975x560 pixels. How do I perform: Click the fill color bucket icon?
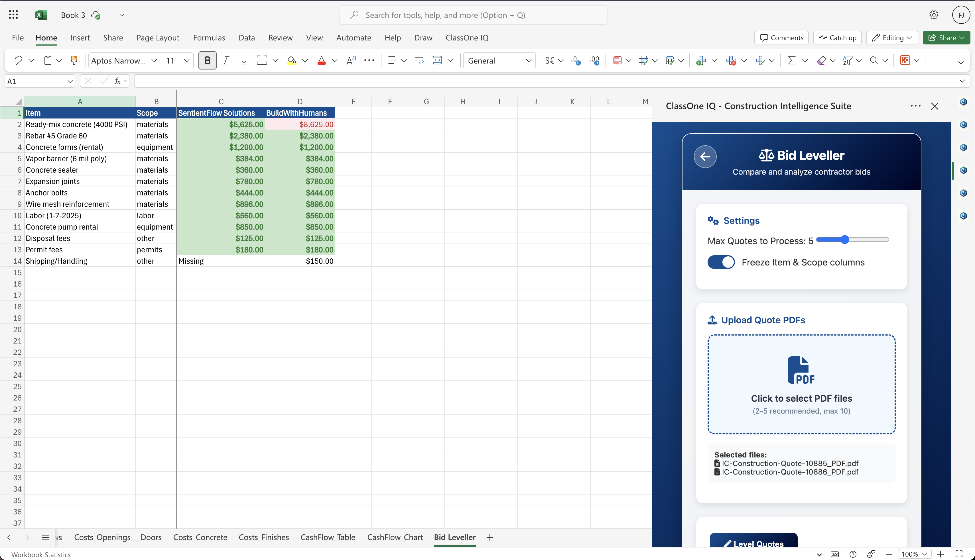click(291, 60)
